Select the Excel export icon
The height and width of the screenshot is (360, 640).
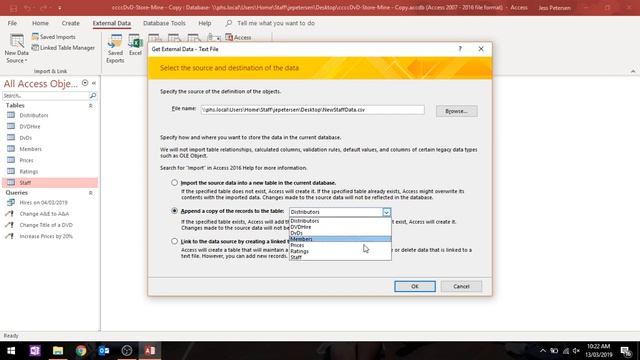pyautogui.click(x=135, y=45)
